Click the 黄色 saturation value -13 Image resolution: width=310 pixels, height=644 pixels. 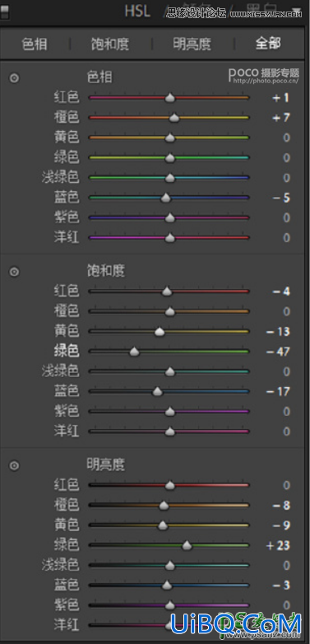[278, 332]
